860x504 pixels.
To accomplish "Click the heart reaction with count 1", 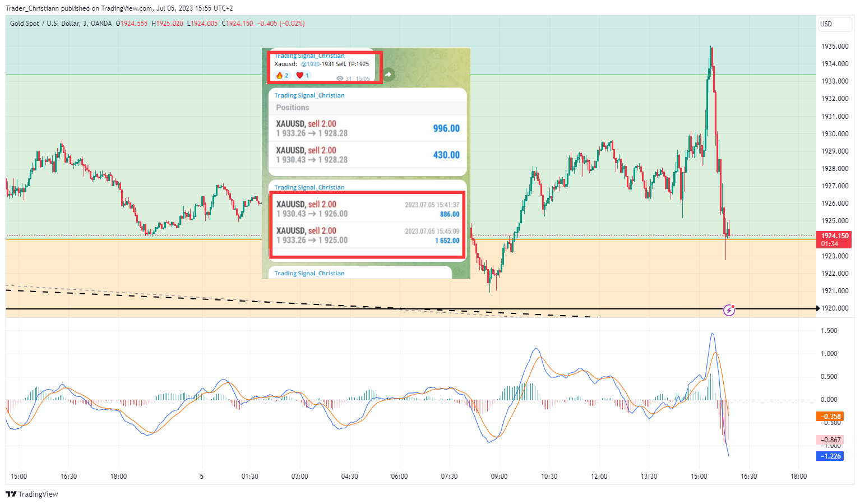I will pyautogui.click(x=303, y=76).
